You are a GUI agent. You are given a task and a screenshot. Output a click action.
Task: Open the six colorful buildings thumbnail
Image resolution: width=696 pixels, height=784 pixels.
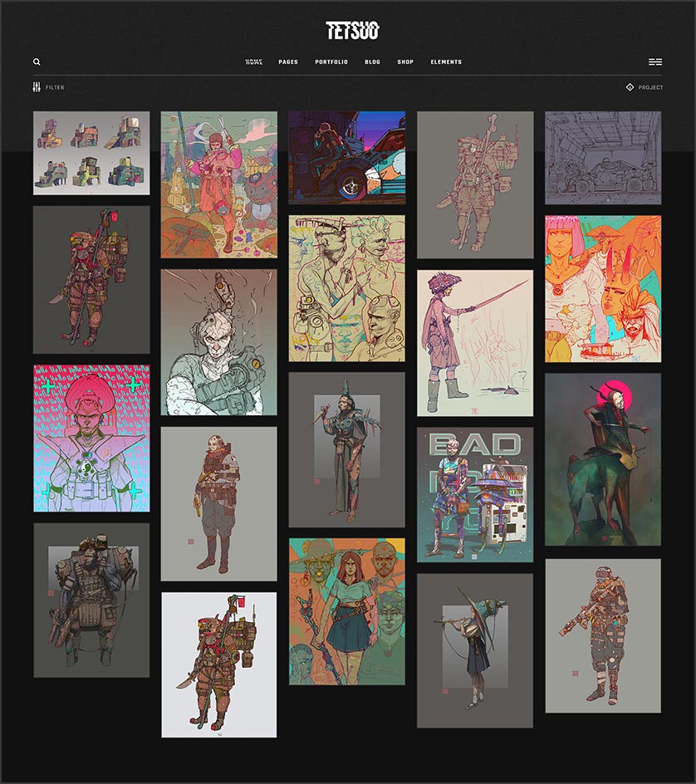point(91,153)
